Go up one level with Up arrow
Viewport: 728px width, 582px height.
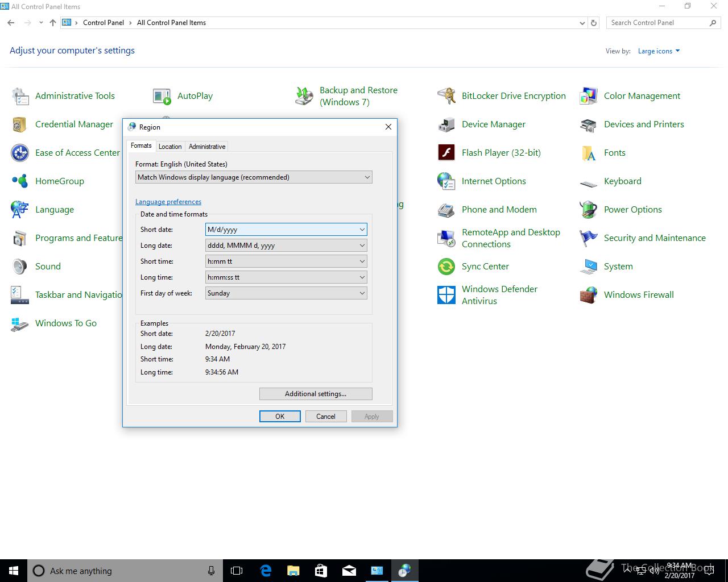53,23
